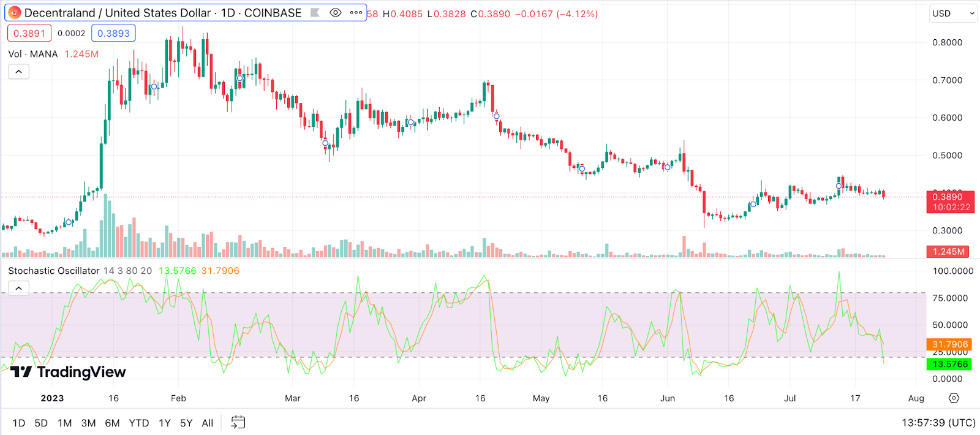Click the buy price 0.3893 button

pyautogui.click(x=113, y=33)
